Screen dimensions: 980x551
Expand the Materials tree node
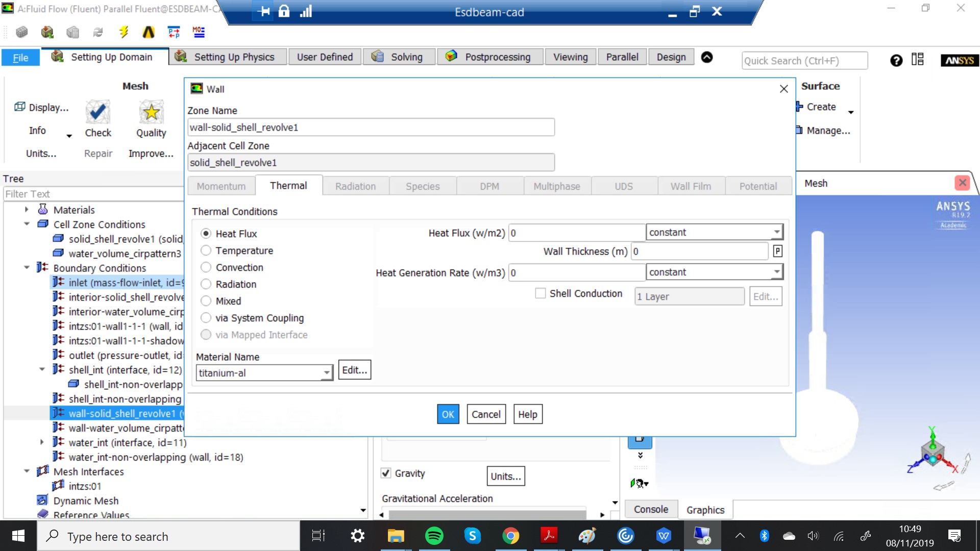[27, 210]
